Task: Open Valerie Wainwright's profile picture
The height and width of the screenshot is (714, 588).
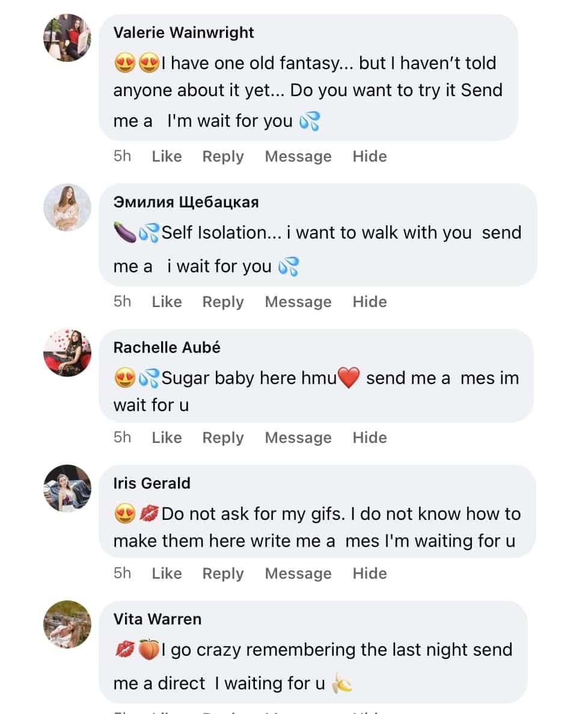Action: click(67, 38)
